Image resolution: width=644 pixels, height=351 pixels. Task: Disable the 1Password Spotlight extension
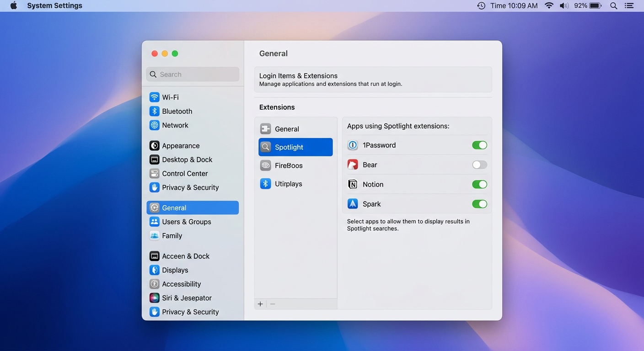479,145
